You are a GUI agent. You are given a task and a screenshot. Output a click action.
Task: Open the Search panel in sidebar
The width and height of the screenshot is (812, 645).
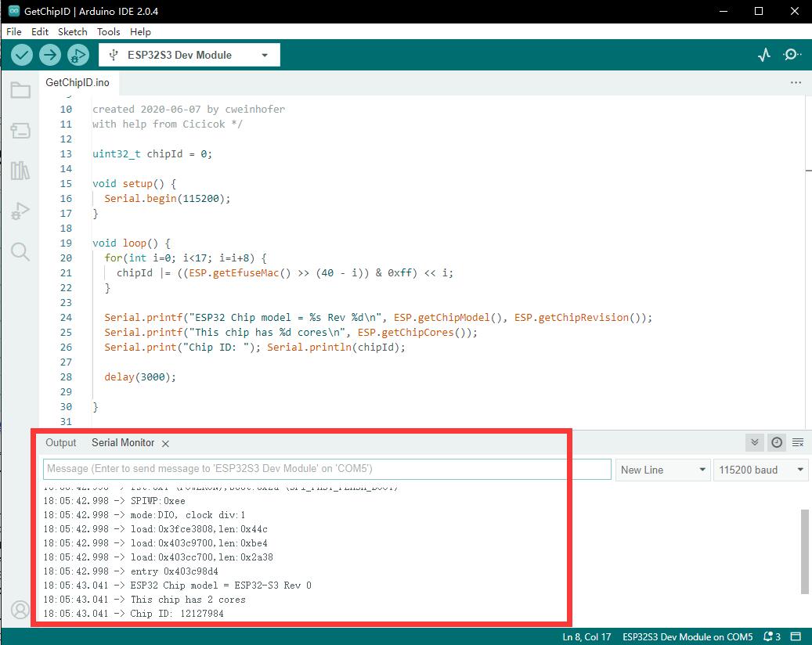click(x=20, y=251)
